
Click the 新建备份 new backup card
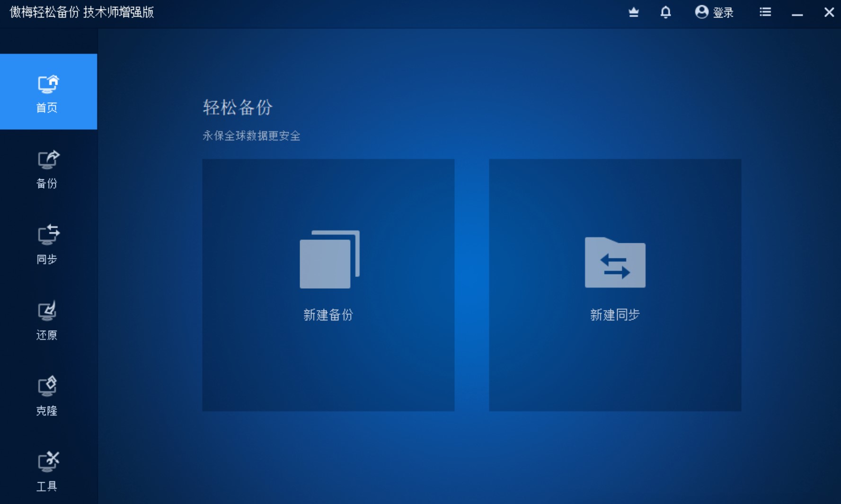pos(328,284)
